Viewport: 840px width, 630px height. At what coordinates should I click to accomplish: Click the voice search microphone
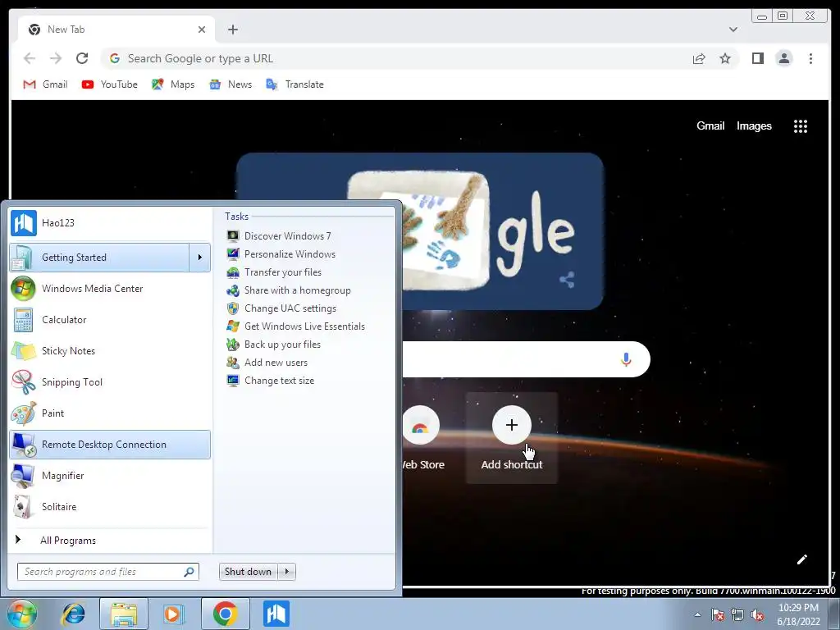tap(626, 359)
